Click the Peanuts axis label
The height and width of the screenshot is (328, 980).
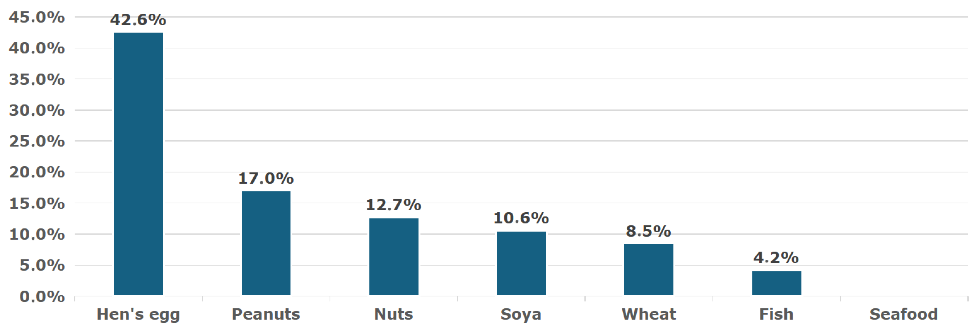coord(266,314)
